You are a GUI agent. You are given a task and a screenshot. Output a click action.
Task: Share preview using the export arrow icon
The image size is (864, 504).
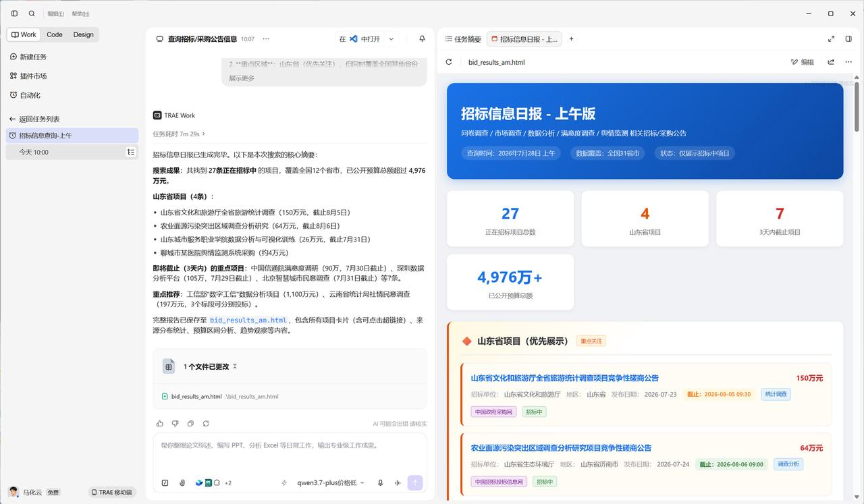[x=831, y=62]
